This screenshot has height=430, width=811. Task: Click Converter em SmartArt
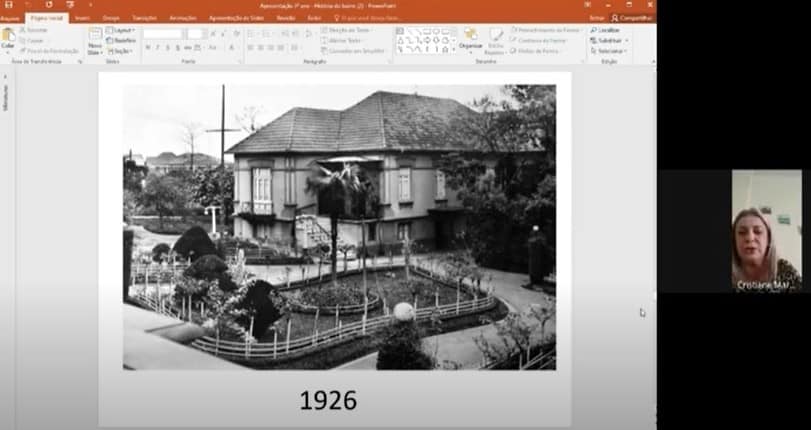(x=353, y=51)
